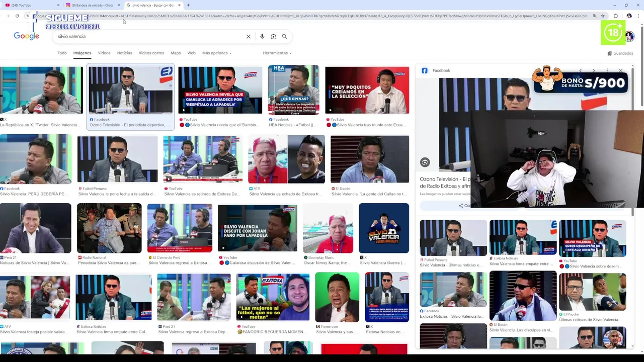Open the Silvio Valencia Futbol Brutality logo result
The height and width of the screenshot is (362, 644).
tap(383, 228)
